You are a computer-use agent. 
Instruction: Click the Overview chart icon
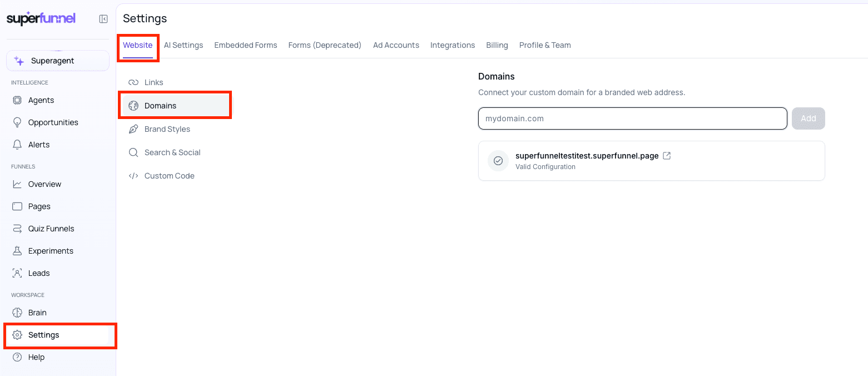pyautogui.click(x=17, y=184)
